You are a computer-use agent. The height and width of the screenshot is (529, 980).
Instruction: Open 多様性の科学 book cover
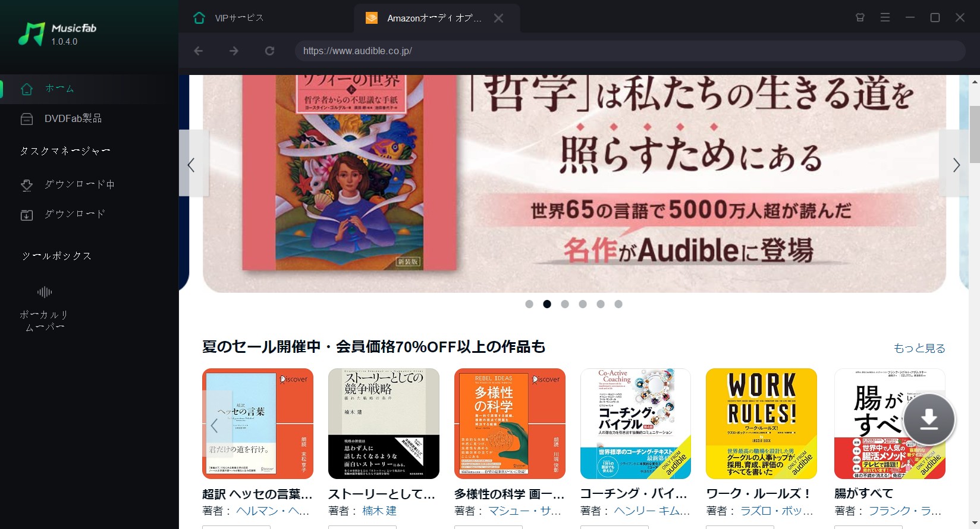510,424
